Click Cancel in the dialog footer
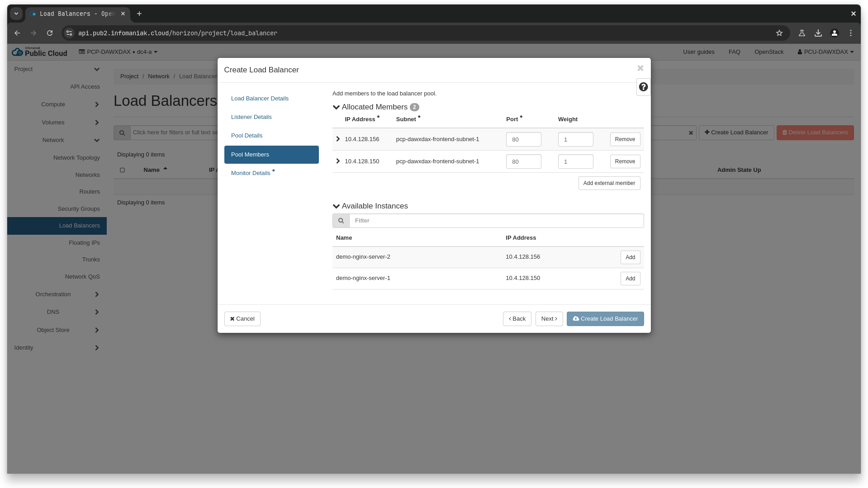 (x=242, y=319)
